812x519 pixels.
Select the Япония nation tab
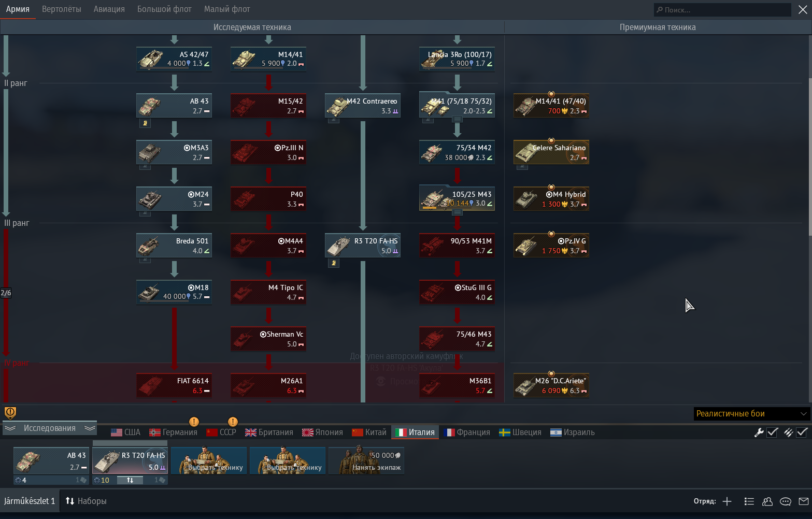point(322,432)
